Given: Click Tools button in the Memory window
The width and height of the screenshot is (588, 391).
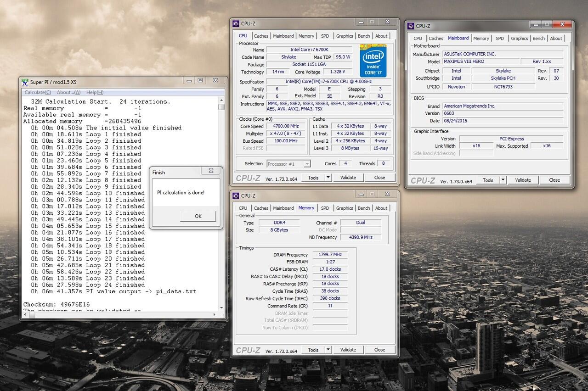Looking at the screenshot, I should pyautogui.click(x=313, y=350).
